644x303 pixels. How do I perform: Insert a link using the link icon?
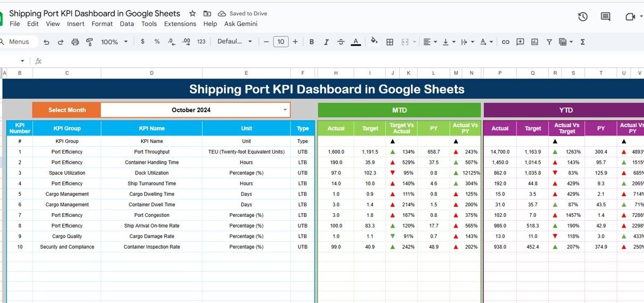point(506,42)
